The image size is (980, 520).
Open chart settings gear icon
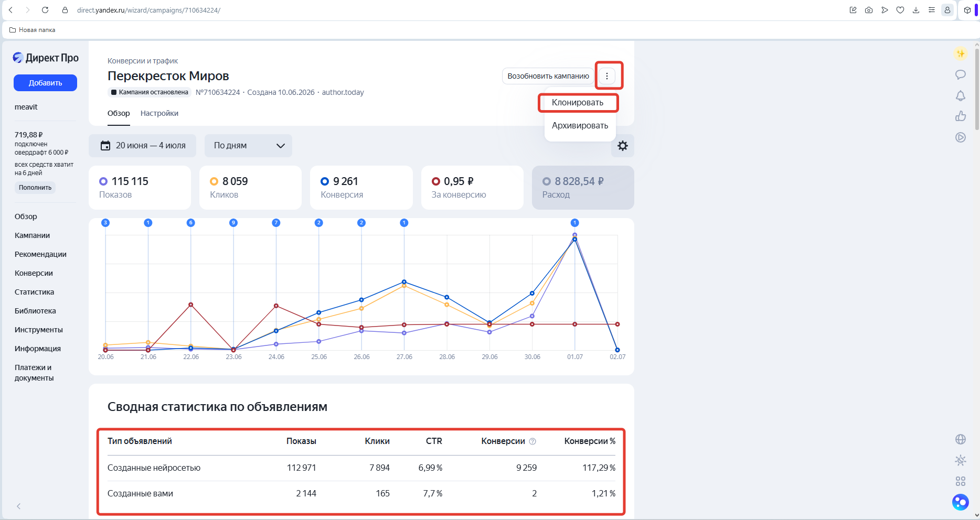[623, 146]
